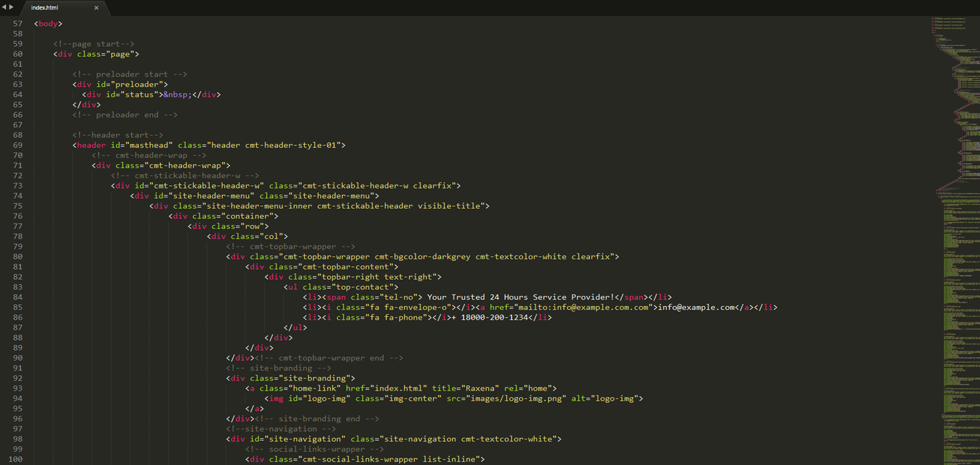Click the "+ 18000-200-1234" phone text
The height and width of the screenshot is (465, 980).
click(x=490, y=318)
